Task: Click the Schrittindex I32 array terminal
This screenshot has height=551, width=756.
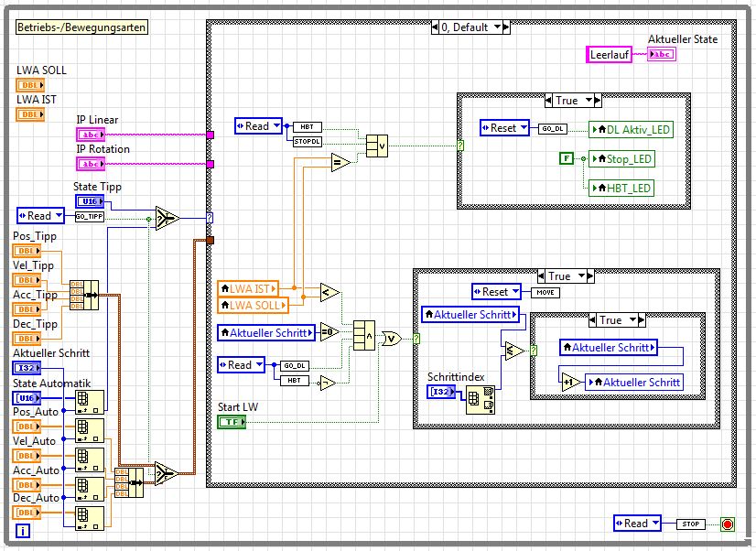Action: (x=440, y=392)
